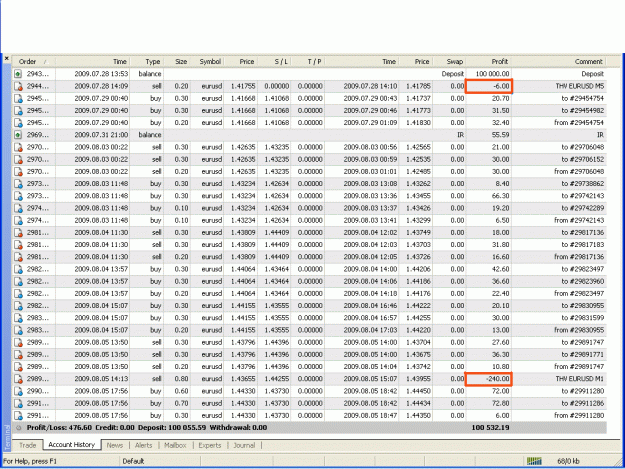Viewport: 625px width, 469px height.
Task: Click the Symbol column header
Action: tap(207, 61)
